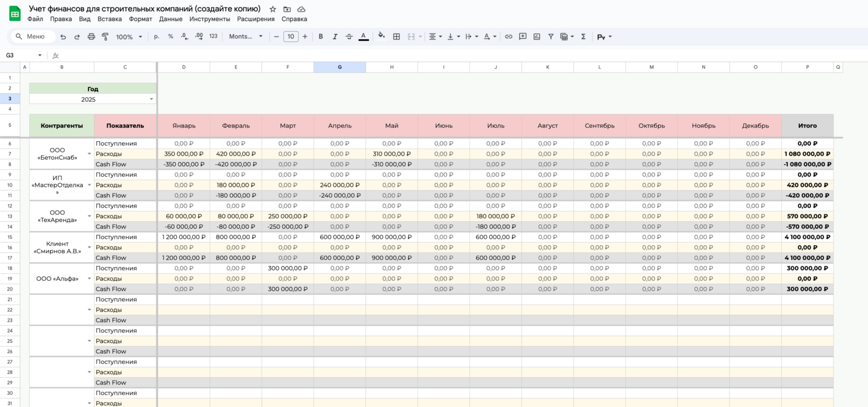
Task: Click the undo arrow icon
Action: 63,37
